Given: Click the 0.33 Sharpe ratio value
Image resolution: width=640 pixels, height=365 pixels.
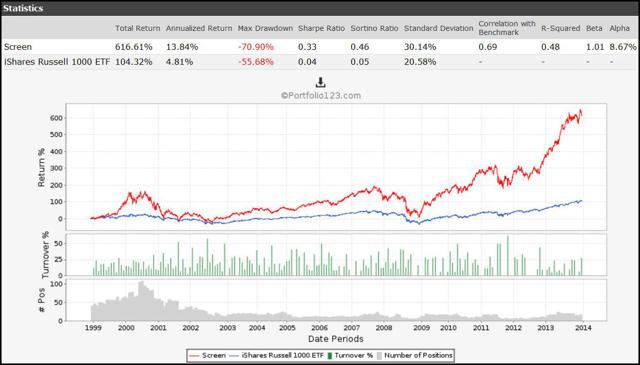Looking at the screenshot, I should tap(307, 47).
